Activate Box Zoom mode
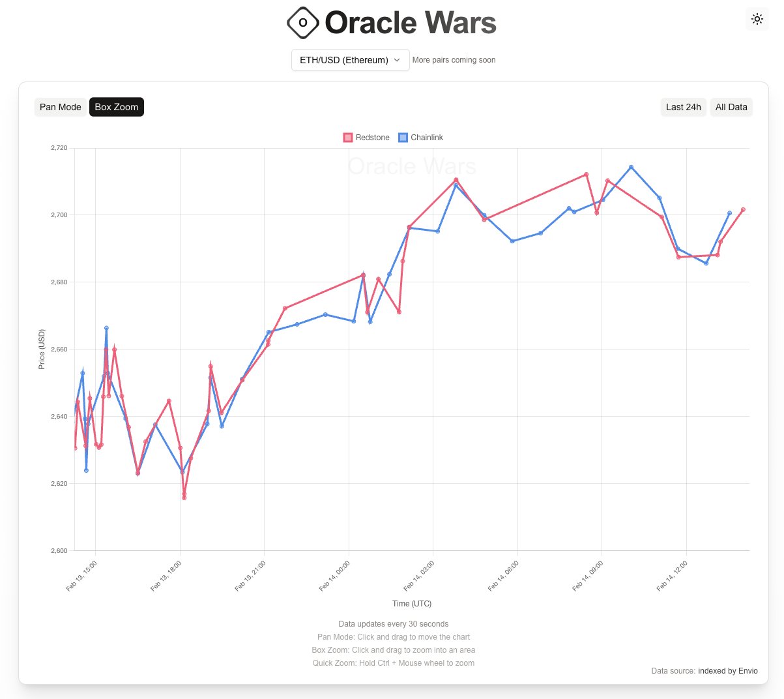784x699 pixels. pyautogui.click(x=116, y=106)
